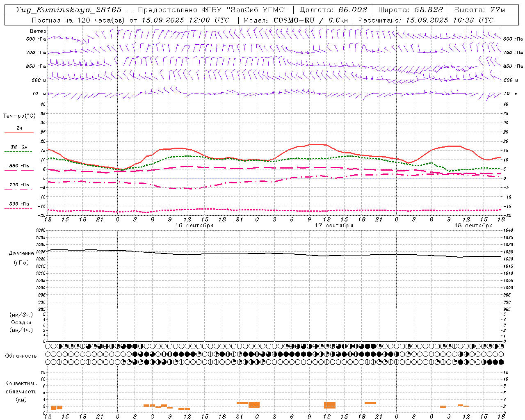Screen dimensions: 525x420
Task: Click the Ветер panel label
Action: pyautogui.click(x=38, y=31)
